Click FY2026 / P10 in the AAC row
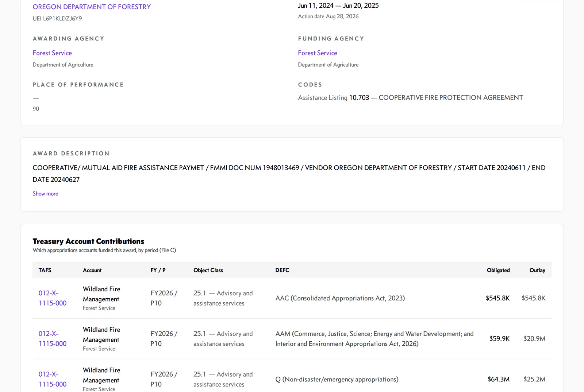Screen dimensions: 584x392 click(164, 298)
